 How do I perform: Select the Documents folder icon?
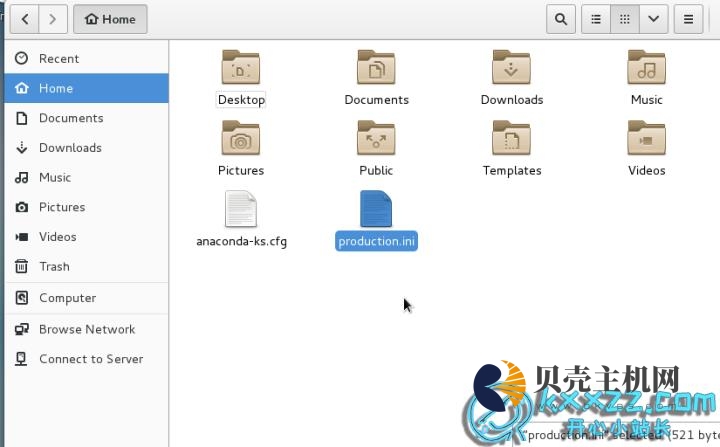point(376,68)
